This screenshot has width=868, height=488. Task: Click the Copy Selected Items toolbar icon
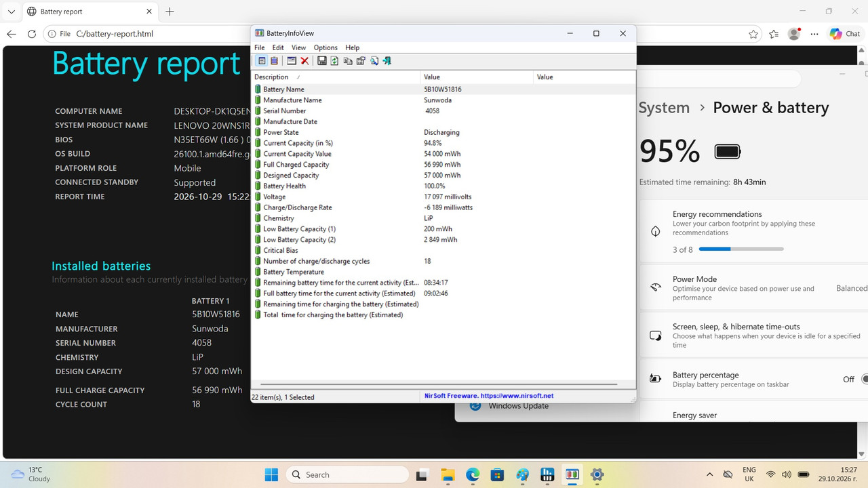point(348,61)
